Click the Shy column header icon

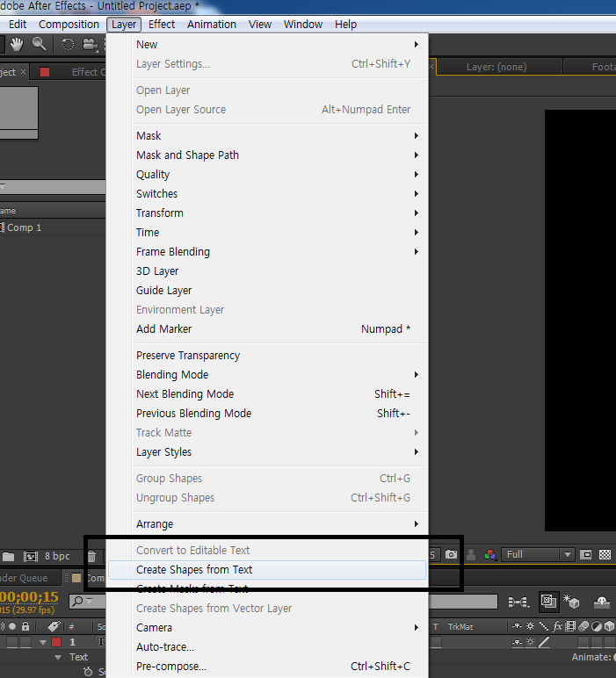(517, 625)
